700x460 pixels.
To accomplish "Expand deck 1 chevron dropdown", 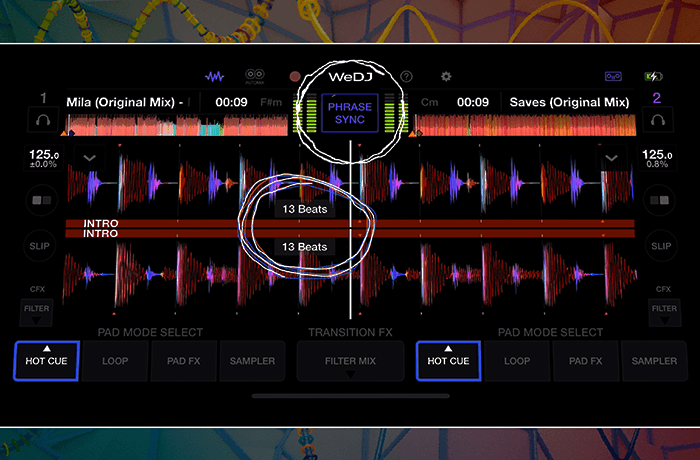I will pyautogui.click(x=89, y=158).
